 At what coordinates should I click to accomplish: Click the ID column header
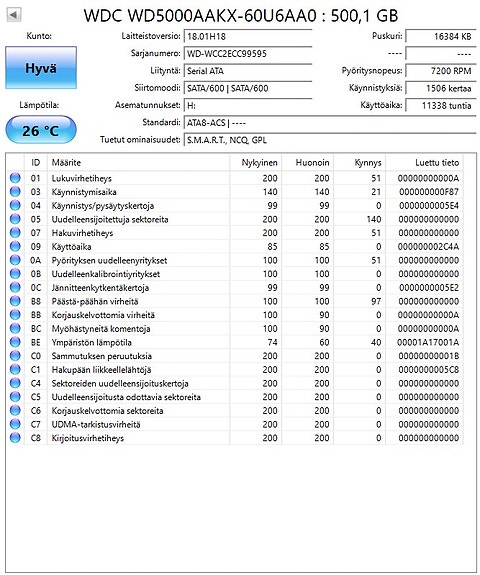[36, 162]
